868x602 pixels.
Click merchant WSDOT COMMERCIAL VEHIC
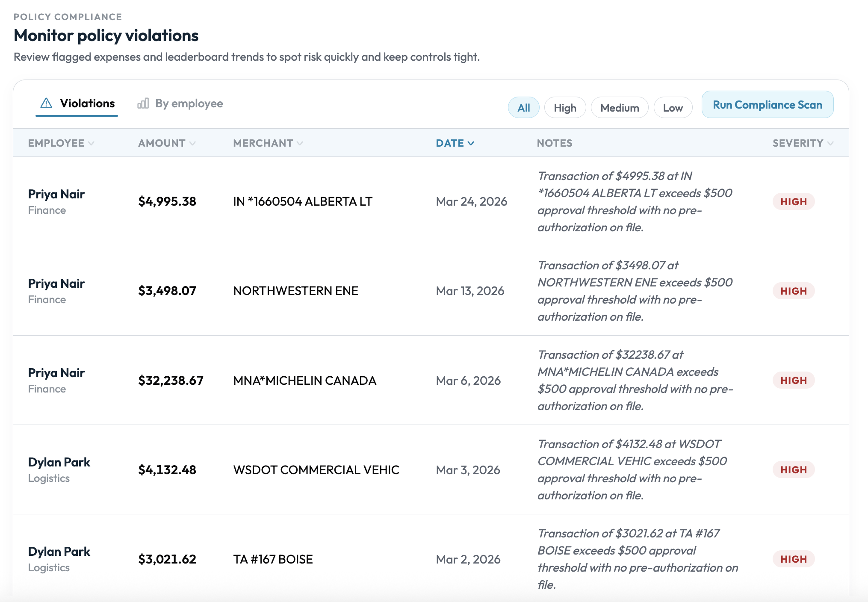[316, 470]
